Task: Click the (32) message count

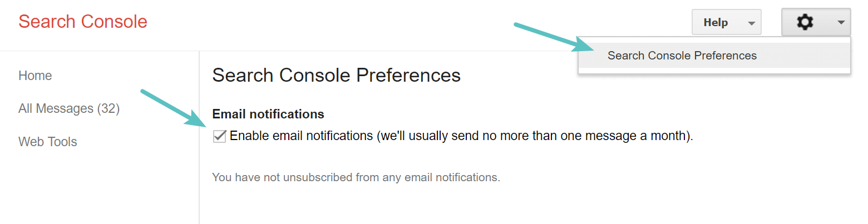Action: click(x=108, y=108)
